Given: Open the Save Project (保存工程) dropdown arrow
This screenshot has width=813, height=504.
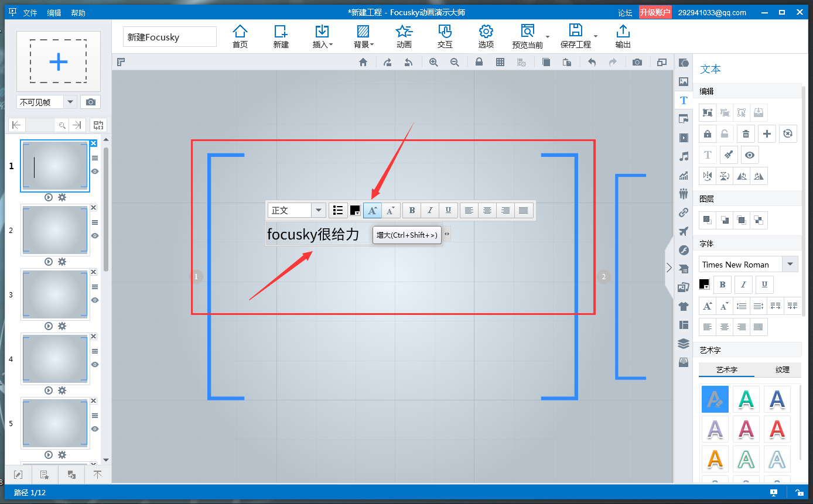Looking at the screenshot, I should pyautogui.click(x=596, y=36).
